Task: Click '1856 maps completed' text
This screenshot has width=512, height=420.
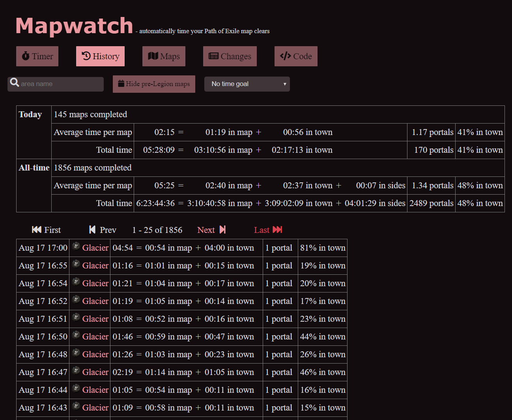Action: coord(93,168)
